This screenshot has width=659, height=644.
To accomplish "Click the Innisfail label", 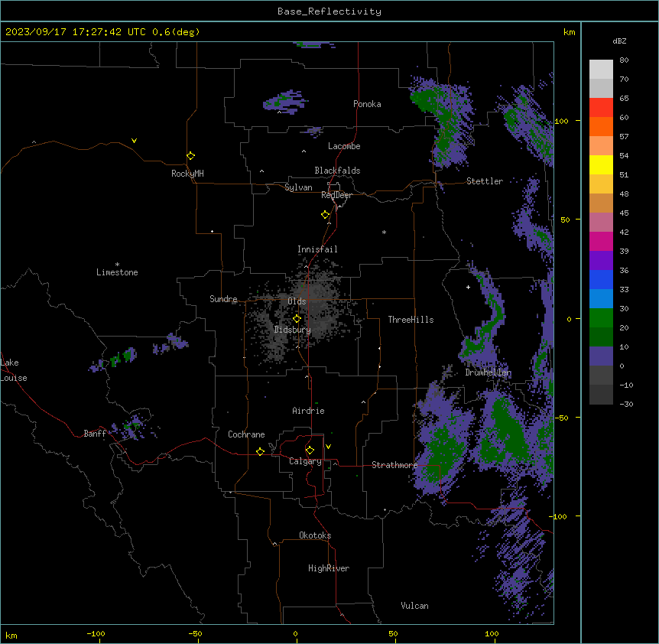I will (317, 249).
